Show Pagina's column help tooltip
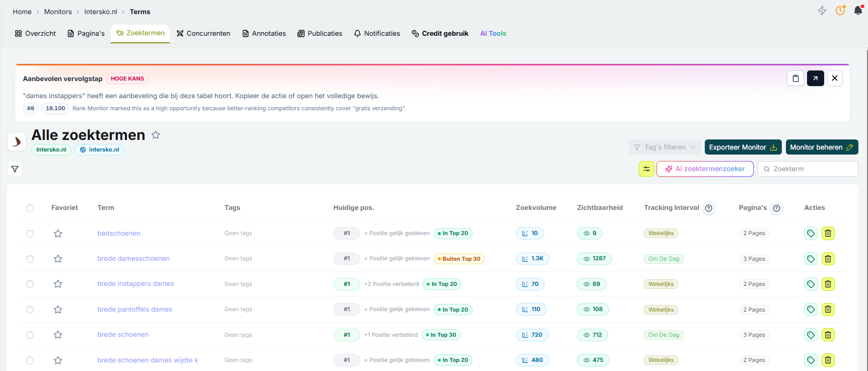The image size is (868, 371). (x=777, y=208)
